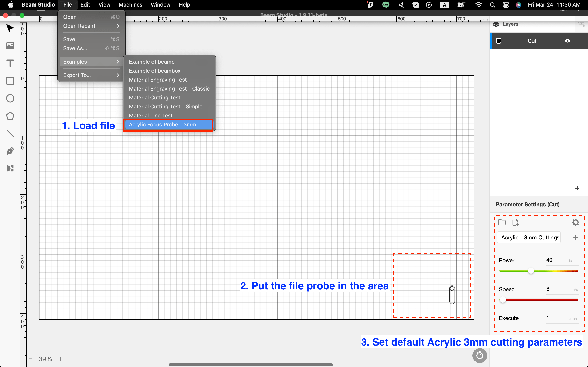The height and width of the screenshot is (367, 588).
Task: Add a new layer with plus button
Action: click(577, 188)
